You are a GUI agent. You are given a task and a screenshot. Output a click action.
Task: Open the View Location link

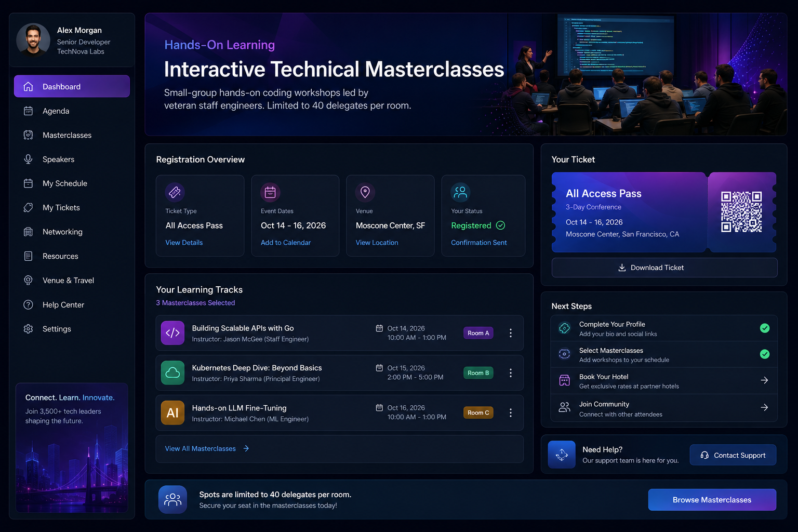tap(377, 243)
